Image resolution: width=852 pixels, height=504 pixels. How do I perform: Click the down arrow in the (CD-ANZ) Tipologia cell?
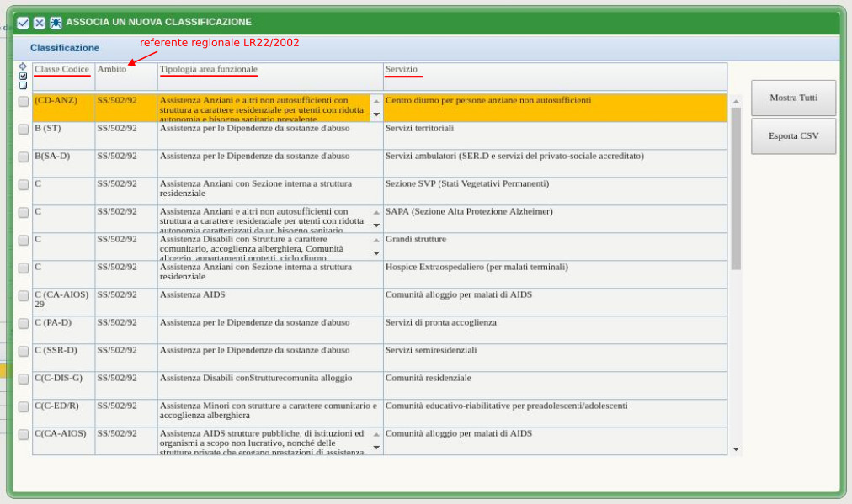(x=376, y=114)
